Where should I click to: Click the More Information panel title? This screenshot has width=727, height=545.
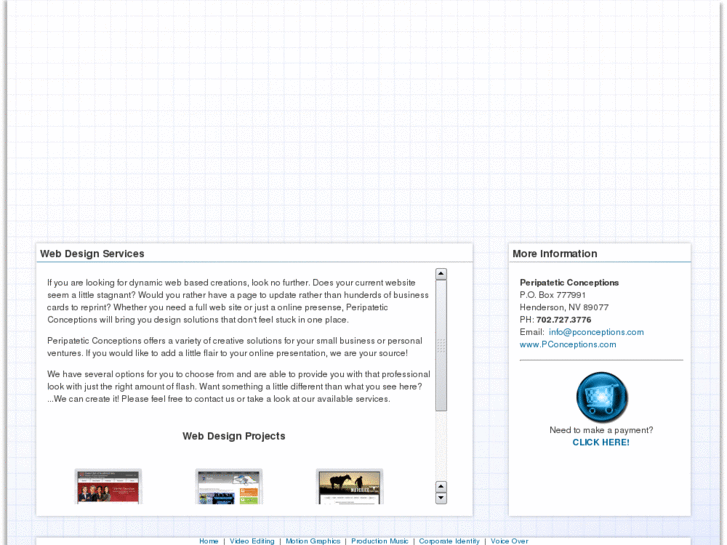[x=555, y=254]
